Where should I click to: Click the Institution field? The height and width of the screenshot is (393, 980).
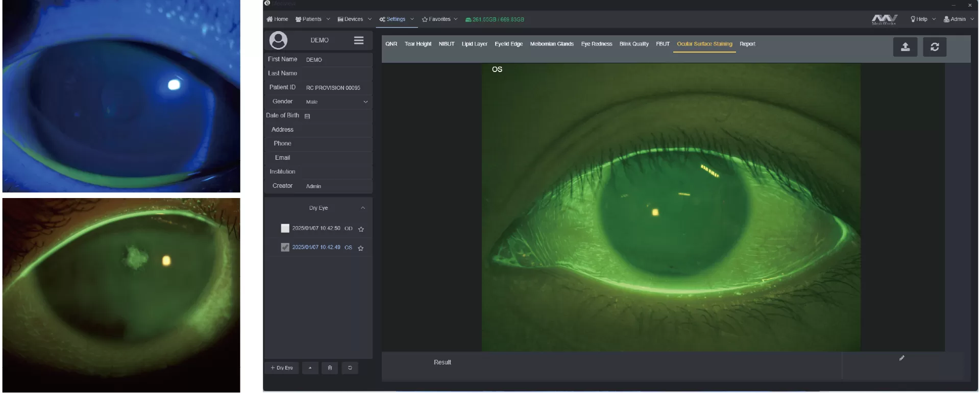pyautogui.click(x=338, y=172)
